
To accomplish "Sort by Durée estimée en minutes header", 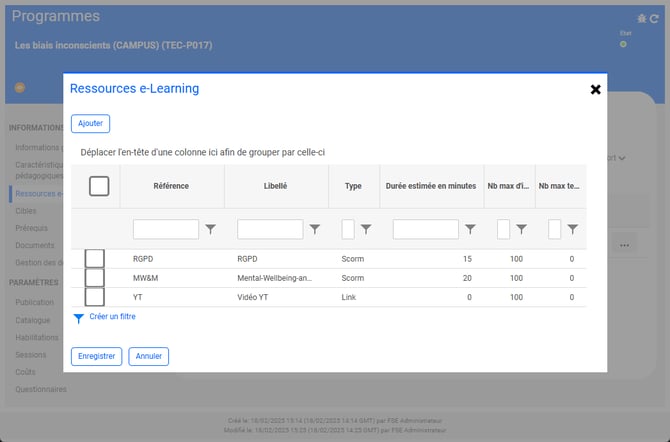I will point(430,186).
